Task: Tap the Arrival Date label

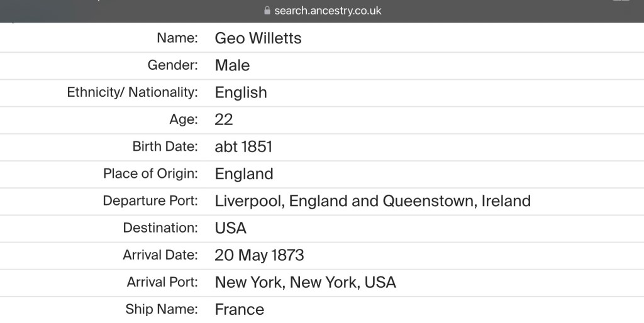Action: coord(160,255)
